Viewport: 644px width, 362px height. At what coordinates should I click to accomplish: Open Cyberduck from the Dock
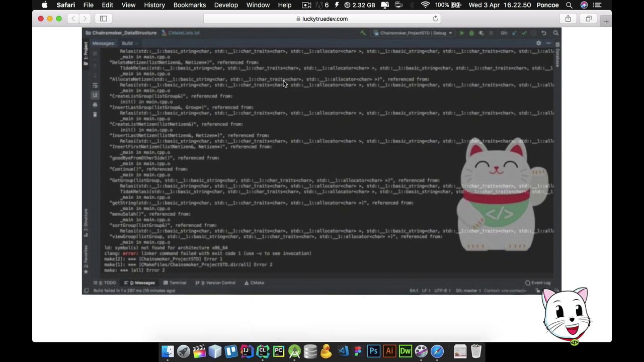[x=326, y=351]
